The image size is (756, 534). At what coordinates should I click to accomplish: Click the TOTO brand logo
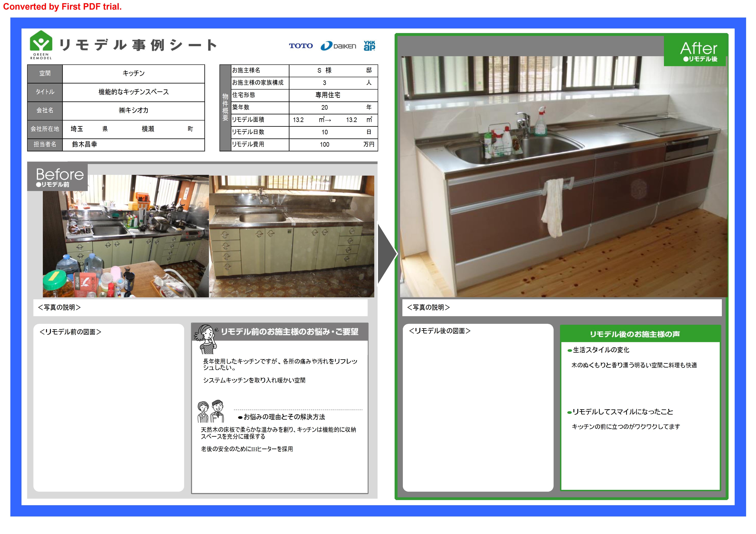[301, 46]
